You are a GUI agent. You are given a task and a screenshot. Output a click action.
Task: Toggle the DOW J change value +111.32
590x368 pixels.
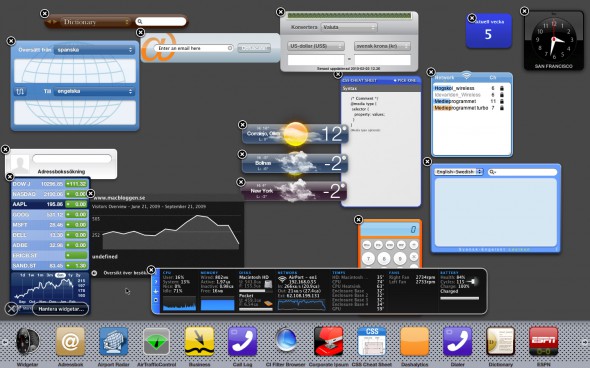point(76,184)
